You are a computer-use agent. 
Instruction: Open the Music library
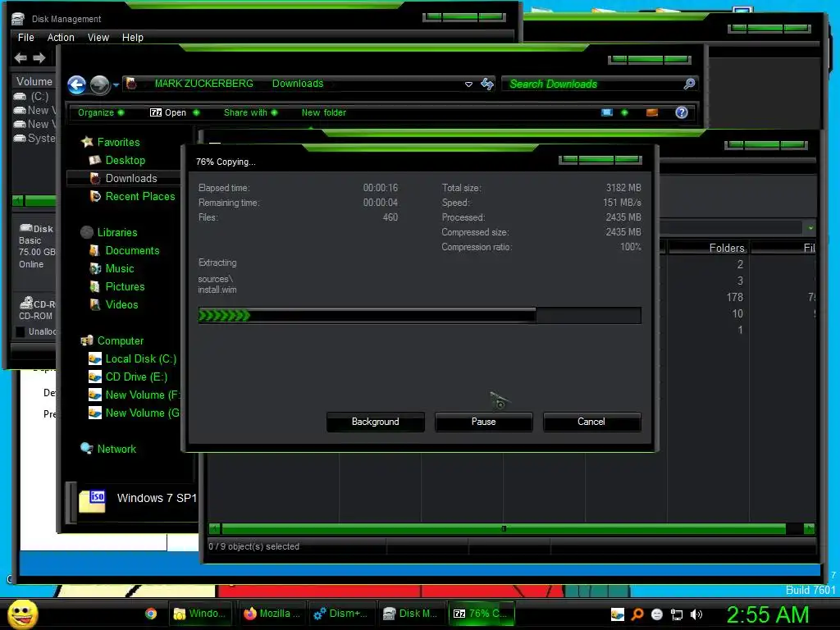(119, 268)
